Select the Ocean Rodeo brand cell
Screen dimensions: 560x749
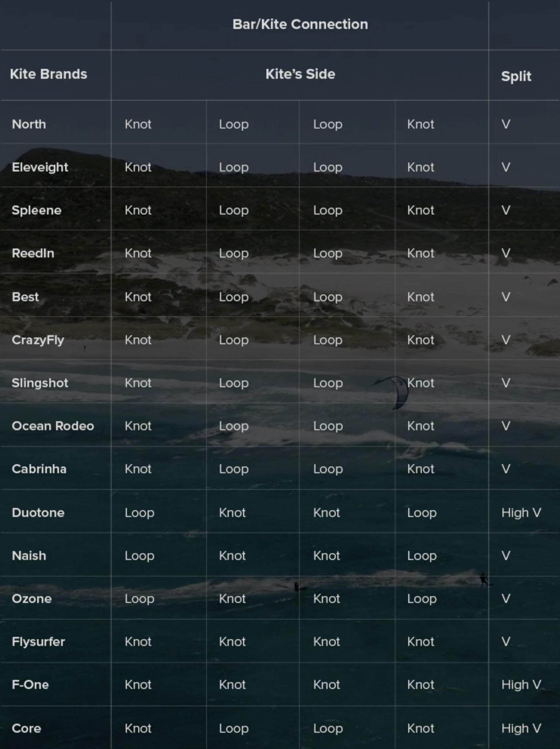53,426
